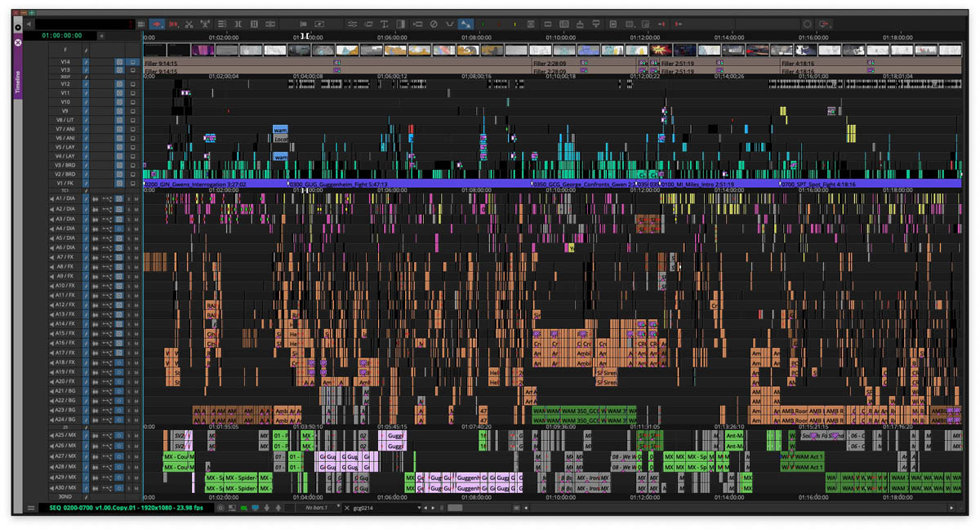Select the A20 / FX track selector

(x=65, y=381)
